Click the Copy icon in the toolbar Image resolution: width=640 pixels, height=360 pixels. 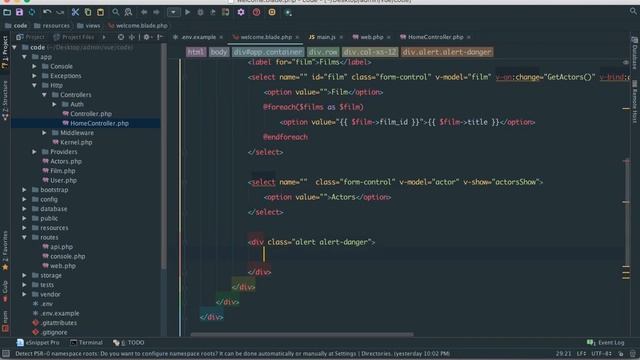(x=88, y=12)
